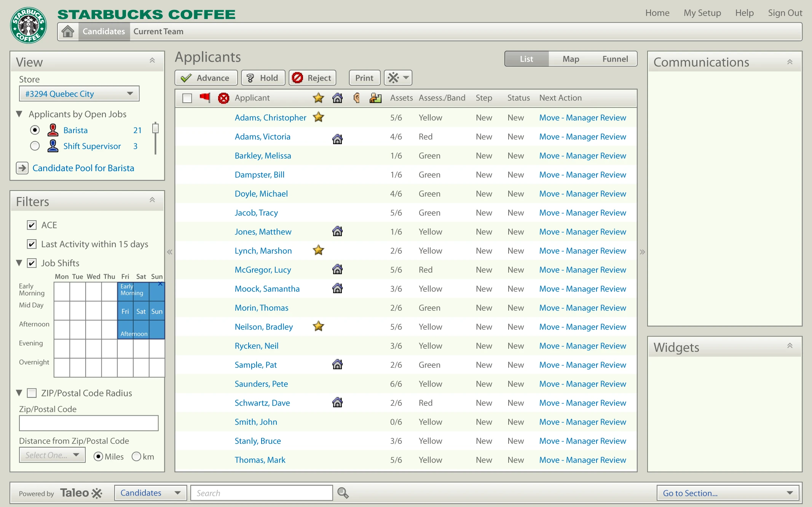Click house icon in McGregor, Lucy row
This screenshot has width=812, height=507.
coord(337,269)
